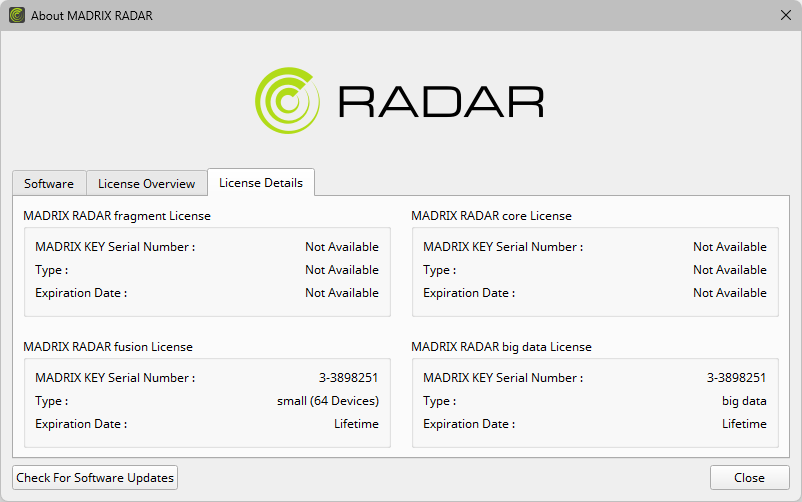The image size is (802, 502).
Task: Click core License 'Expiration Date' label
Action: [469, 293]
